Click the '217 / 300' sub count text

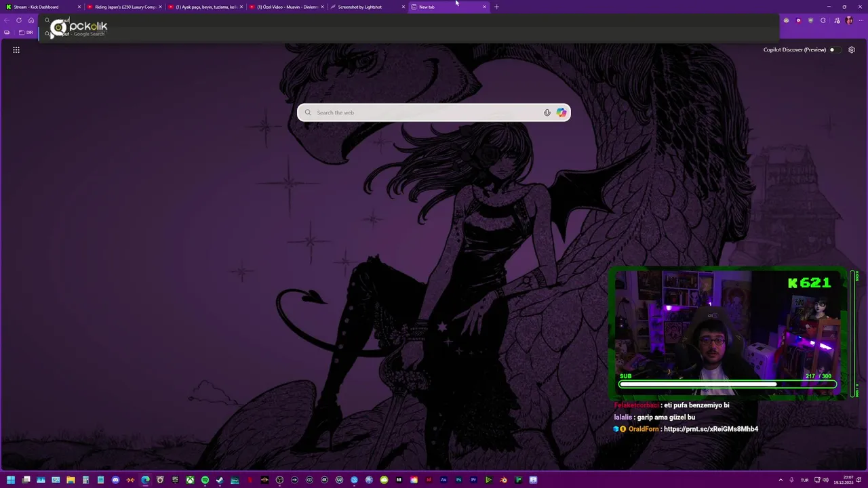pos(818,376)
